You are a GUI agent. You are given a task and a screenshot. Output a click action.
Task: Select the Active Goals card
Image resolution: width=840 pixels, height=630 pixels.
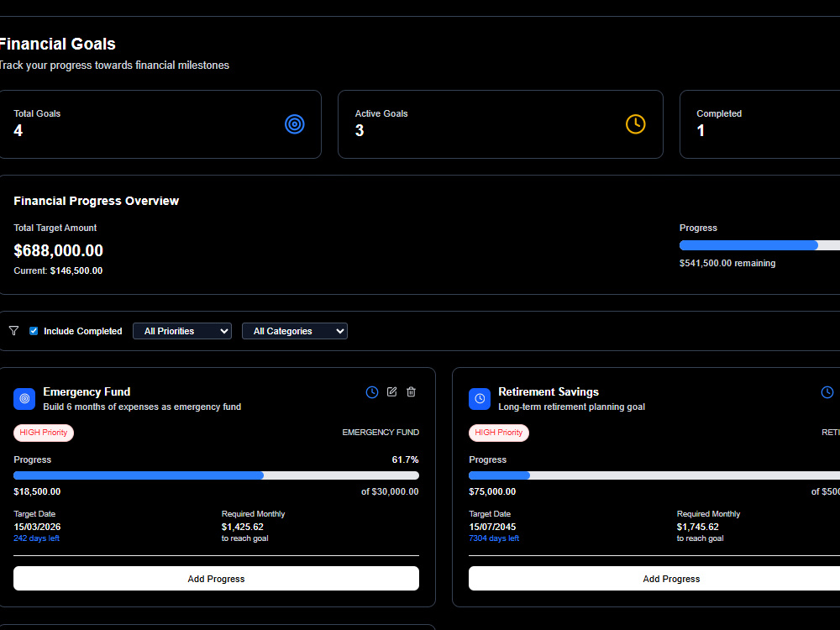501,124
